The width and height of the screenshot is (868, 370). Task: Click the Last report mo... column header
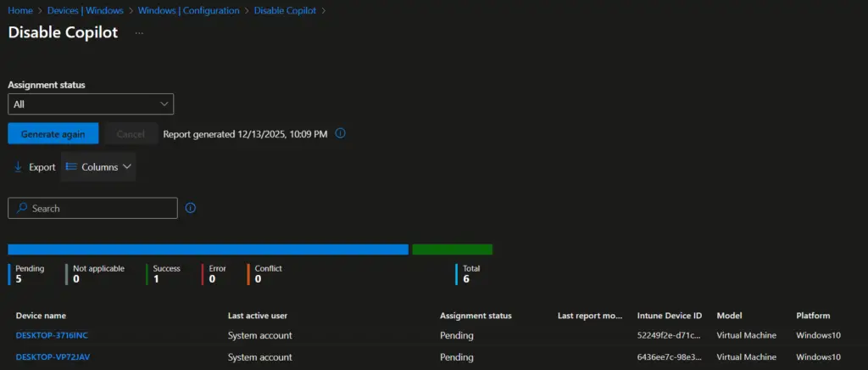click(590, 316)
